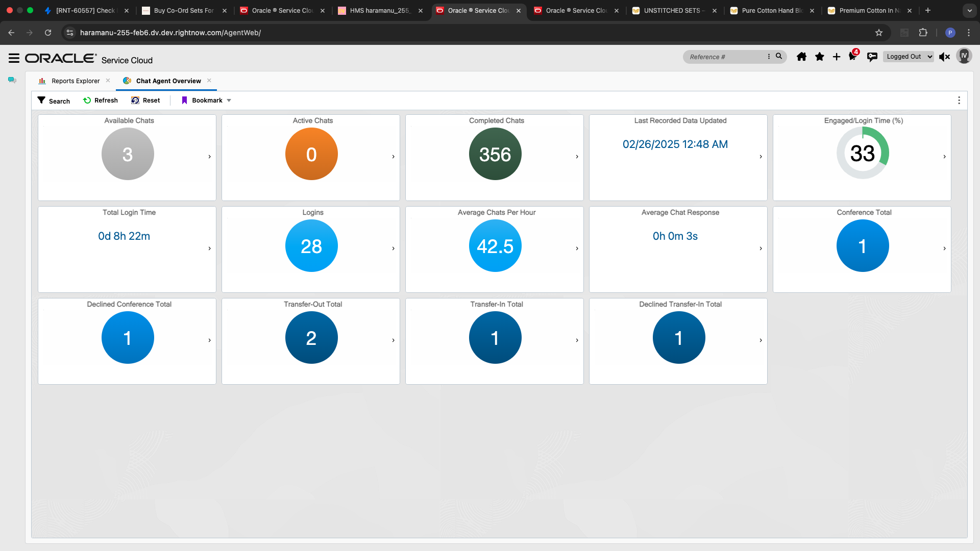980x551 pixels.
Task: Switch to Reports Explorer tab
Action: tap(75, 81)
